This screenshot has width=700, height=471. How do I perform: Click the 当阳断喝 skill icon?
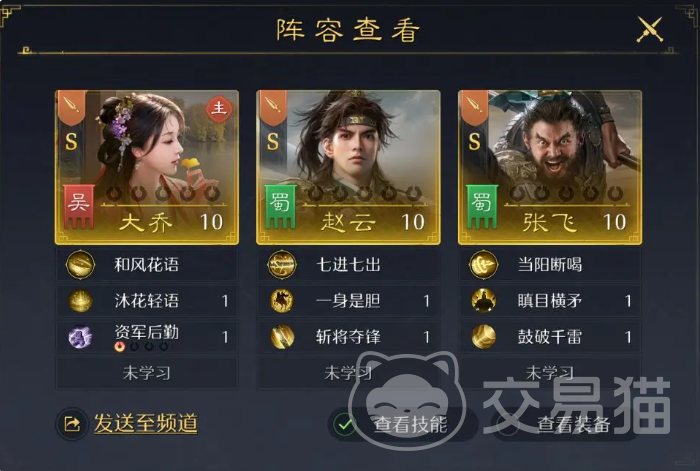coord(483,264)
